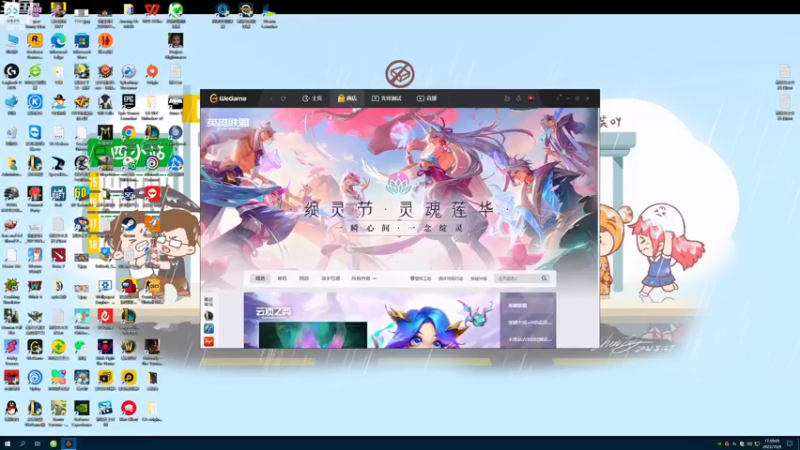The width and height of the screenshot is (800, 450).
Task: Open Rockstar Games Launcher desktop icon
Action: click(35, 40)
